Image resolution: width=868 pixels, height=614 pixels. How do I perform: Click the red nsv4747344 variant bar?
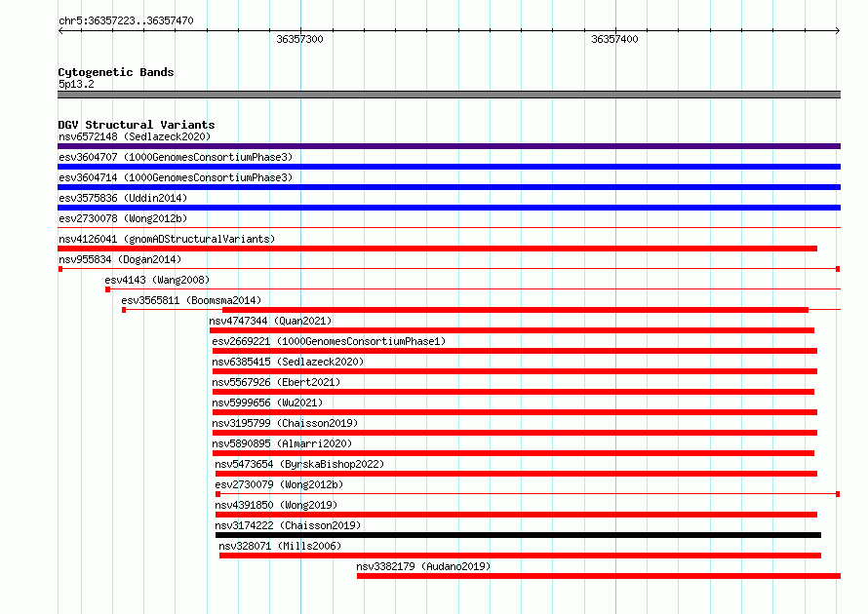(512, 330)
